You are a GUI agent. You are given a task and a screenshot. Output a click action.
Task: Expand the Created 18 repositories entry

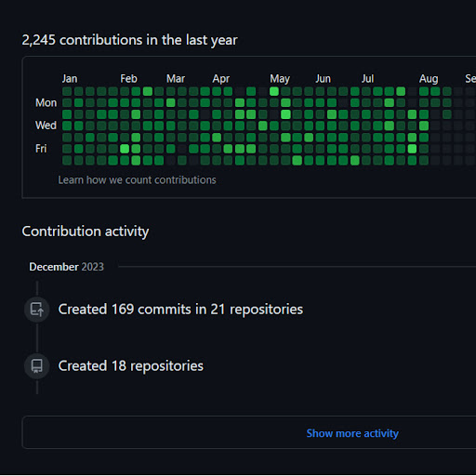pos(131,366)
